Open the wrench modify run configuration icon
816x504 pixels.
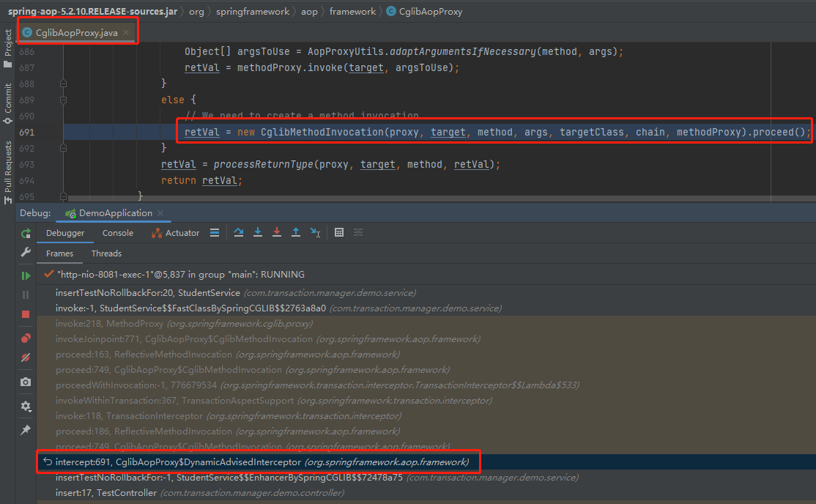click(x=26, y=253)
